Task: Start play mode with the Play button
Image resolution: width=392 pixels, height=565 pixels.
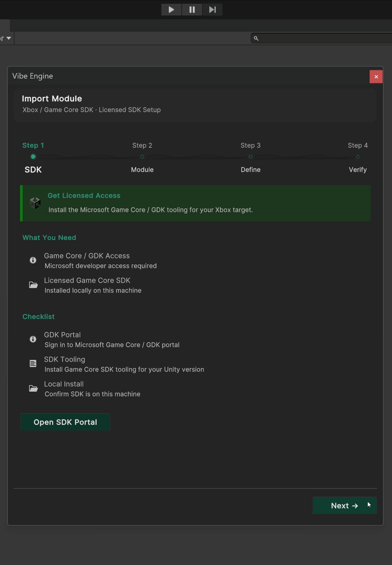Action: 171,10
